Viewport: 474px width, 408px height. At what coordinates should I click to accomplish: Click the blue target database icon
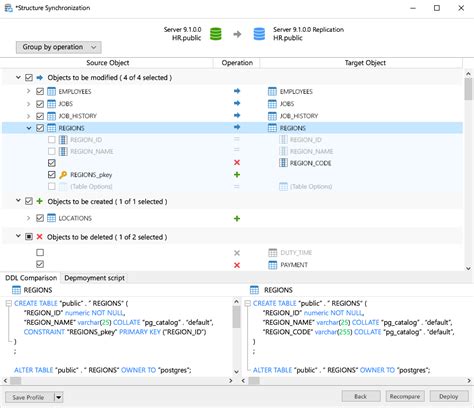(x=259, y=34)
